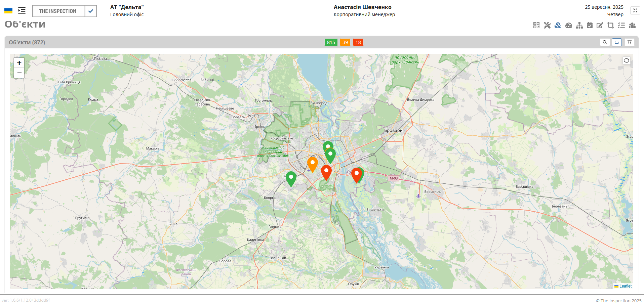Zoom in on the map with plus button
Image resolution: width=644 pixels, height=305 pixels.
pyautogui.click(x=19, y=63)
